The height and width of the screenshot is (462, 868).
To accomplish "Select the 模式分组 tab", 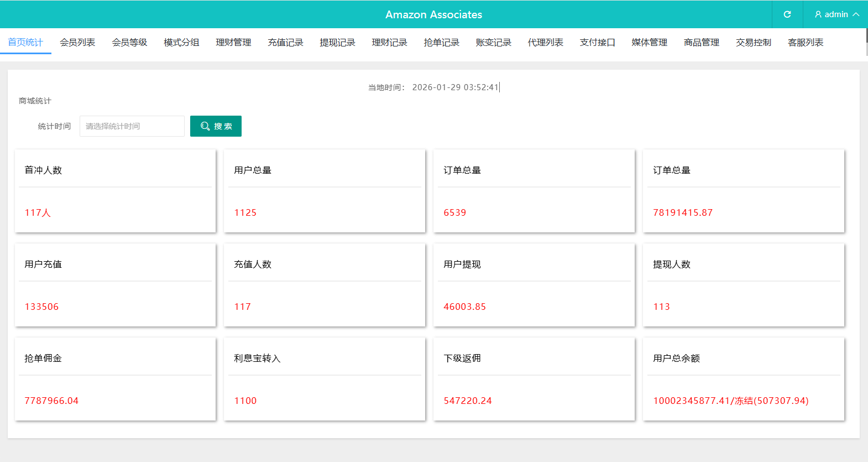I will [x=181, y=43].
